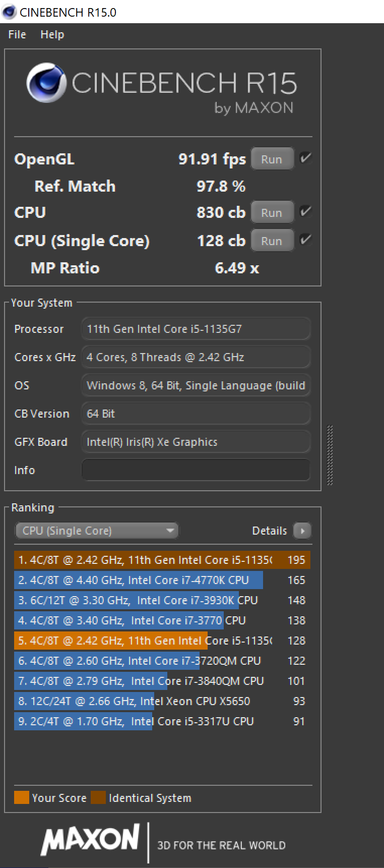The width and height of the screenshot is (384, 868).
Task: Click the OS field
Action: coord(196,385)
